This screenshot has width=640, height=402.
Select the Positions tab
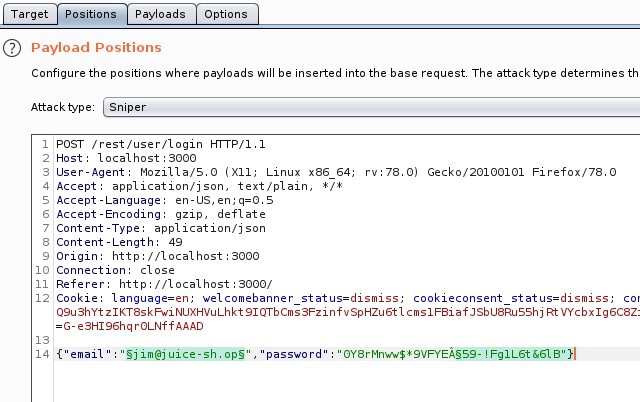[91, 14]
